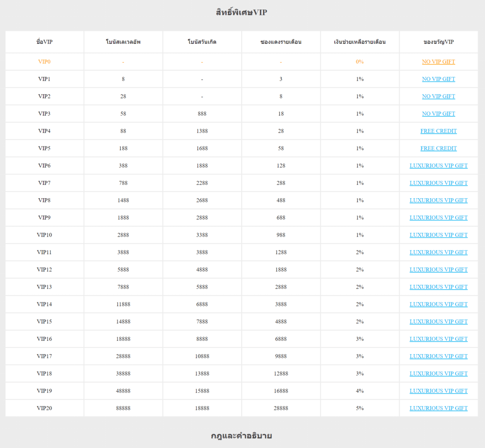Click the 5% monthly rebate cell for VIP20
485x448 pixels.
click(359, 408)
